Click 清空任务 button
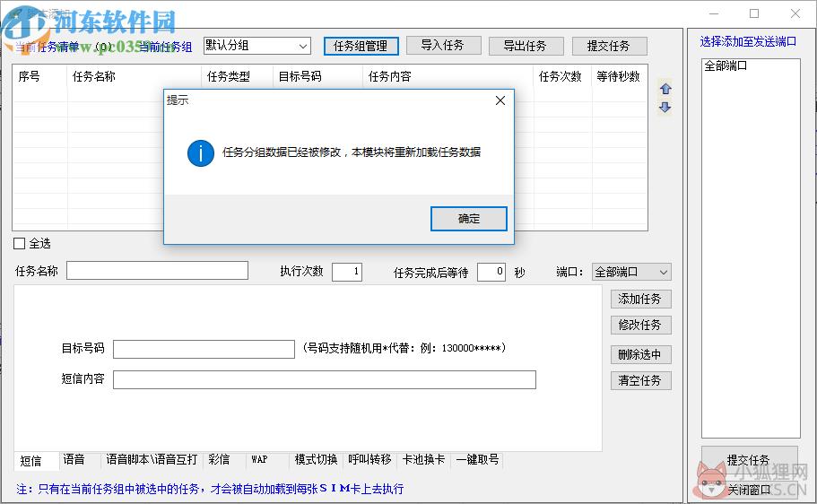This screenshot has height=504, width=817. [641, 380]
